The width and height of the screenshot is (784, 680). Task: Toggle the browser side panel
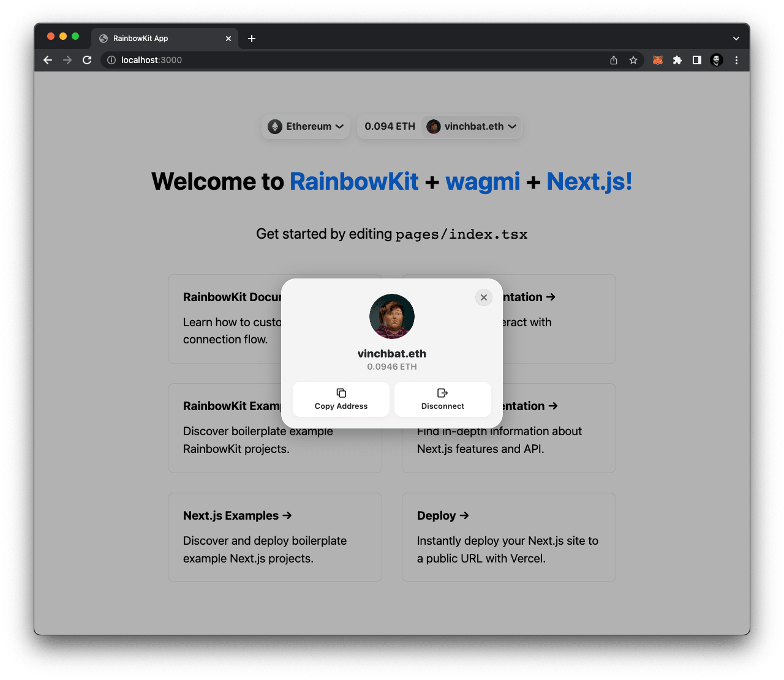coord(697,60)
